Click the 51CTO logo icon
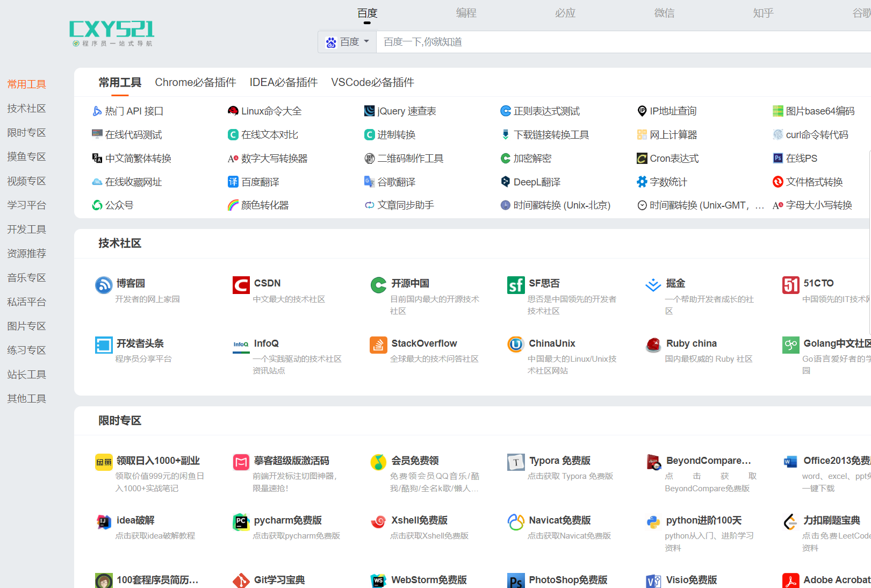Viewport: 871px width, 588px height. [790, 285]
